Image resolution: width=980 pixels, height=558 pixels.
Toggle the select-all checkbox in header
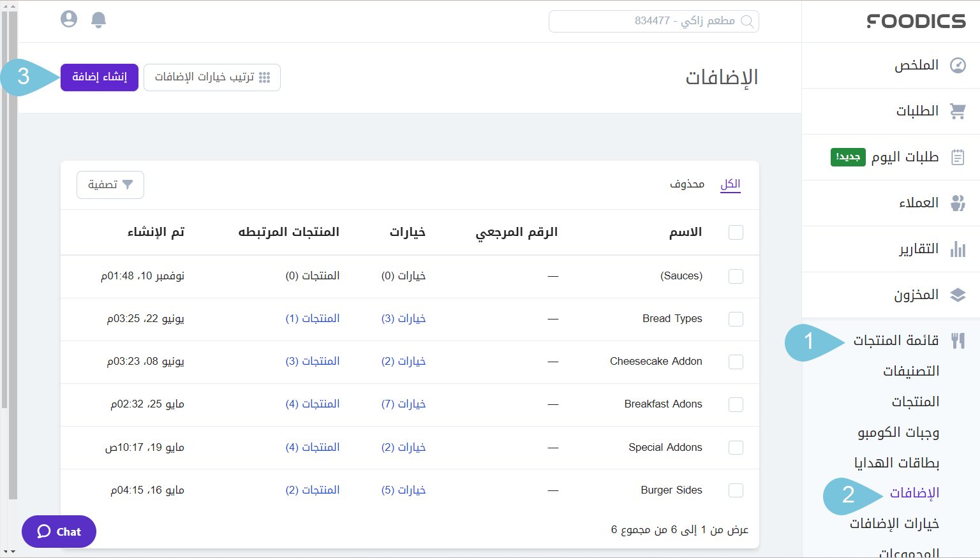[x=736, y=232]
